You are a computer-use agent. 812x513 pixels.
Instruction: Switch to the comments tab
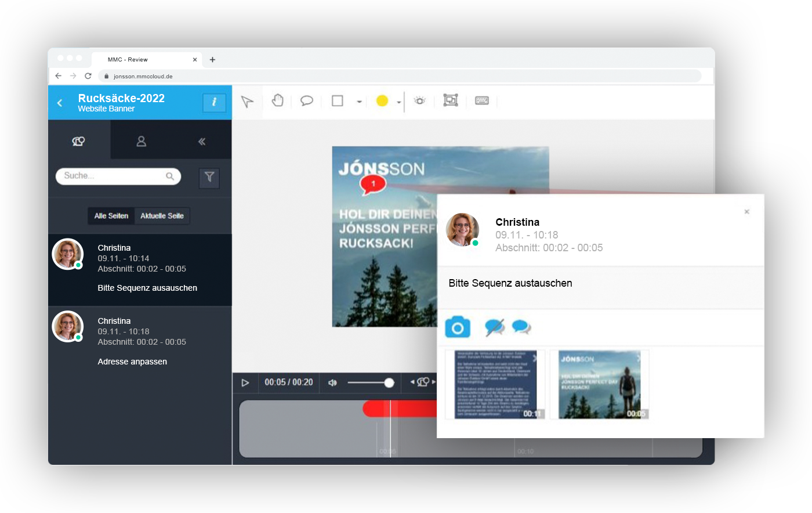tap(79, 141)
